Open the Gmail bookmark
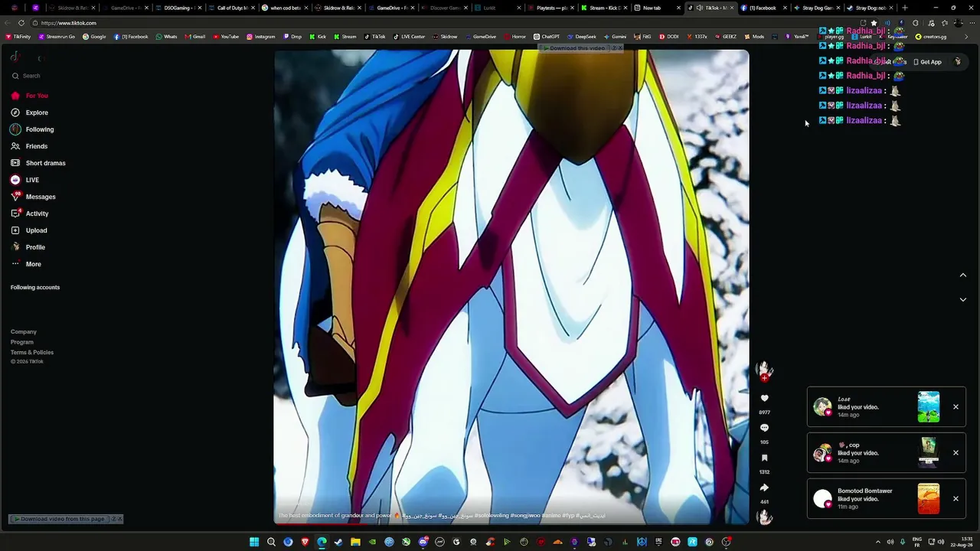Image resolution: width=980 pixels, height=551 pixels. [194, 37]
